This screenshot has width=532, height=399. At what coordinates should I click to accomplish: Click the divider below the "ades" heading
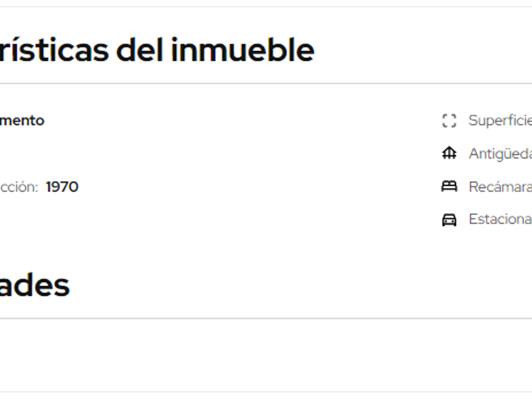266,319
